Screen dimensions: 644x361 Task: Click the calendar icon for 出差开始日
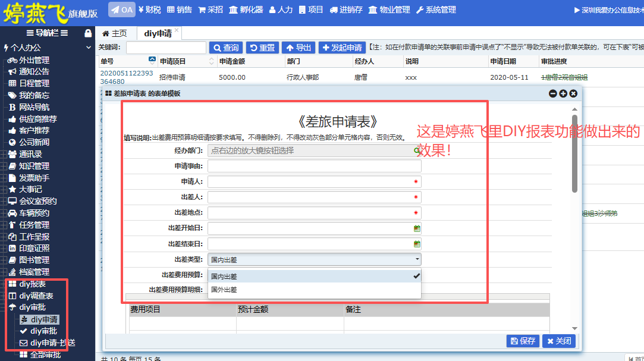(x=417, y=228)
